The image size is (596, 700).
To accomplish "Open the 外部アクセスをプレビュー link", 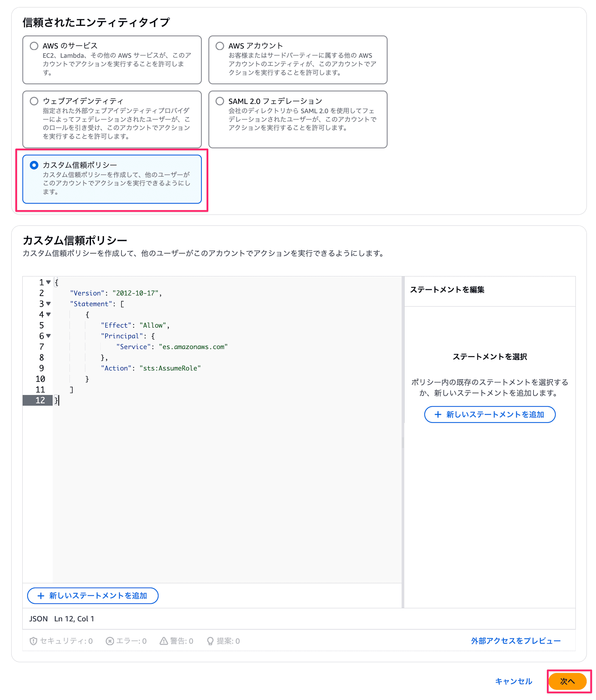I will (x=516, y=641).
